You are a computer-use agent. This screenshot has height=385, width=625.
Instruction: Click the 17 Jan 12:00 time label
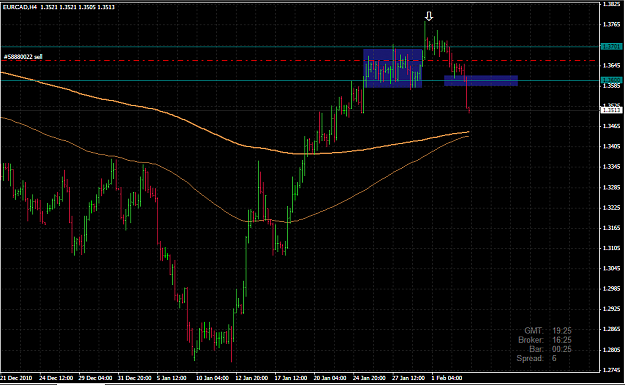coord(291,378)
